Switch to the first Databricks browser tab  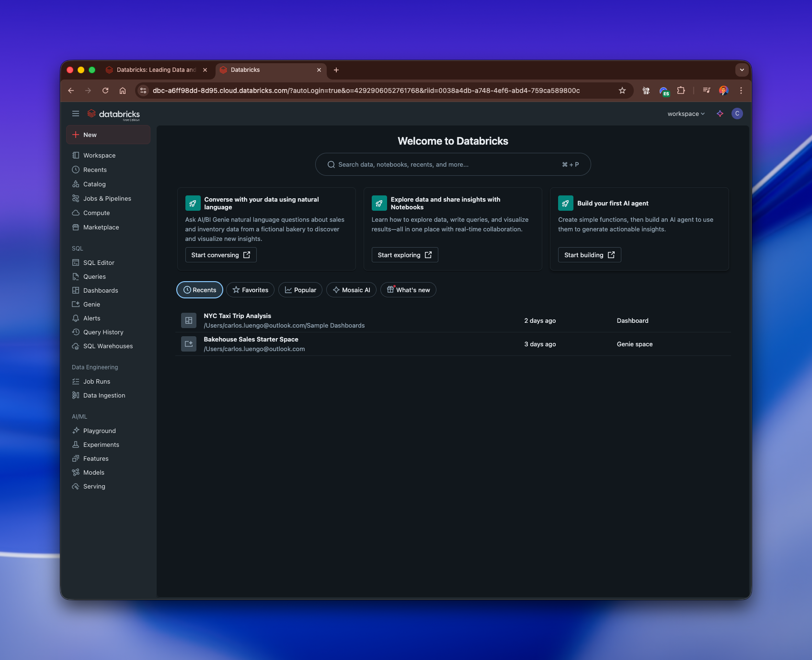pos(153,70)
